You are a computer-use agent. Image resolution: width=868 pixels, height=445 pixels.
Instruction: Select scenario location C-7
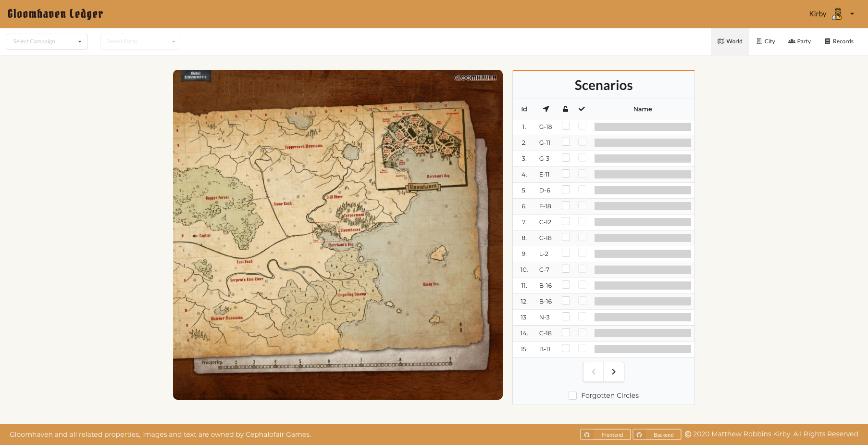(x=544, y=270)
